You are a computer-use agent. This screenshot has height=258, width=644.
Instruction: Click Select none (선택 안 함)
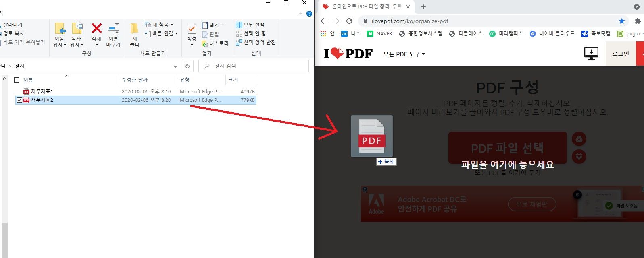tap(251, 33)
